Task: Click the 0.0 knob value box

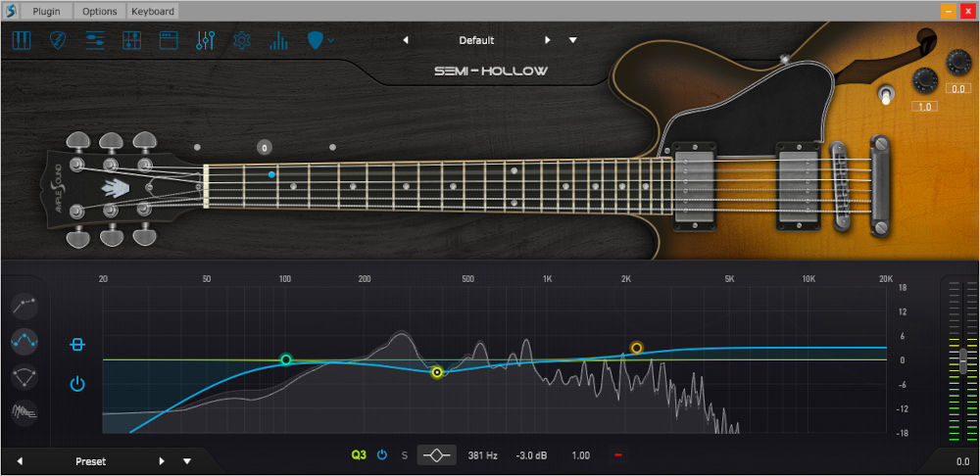Action: pyautogui.click(x=958, y=89)
